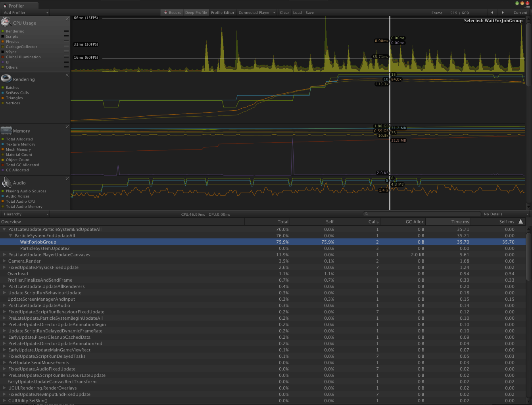The height and width of the screenshot is (405, 532).
Task: Go to previous frame with left arrow
Action: point(492,13)
